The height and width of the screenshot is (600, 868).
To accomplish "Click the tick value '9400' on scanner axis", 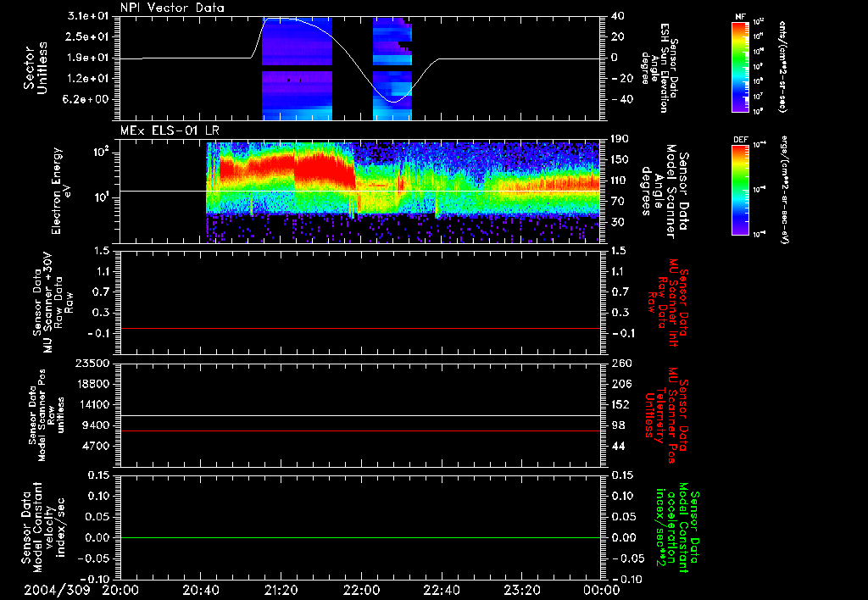I will click(97, 425).
